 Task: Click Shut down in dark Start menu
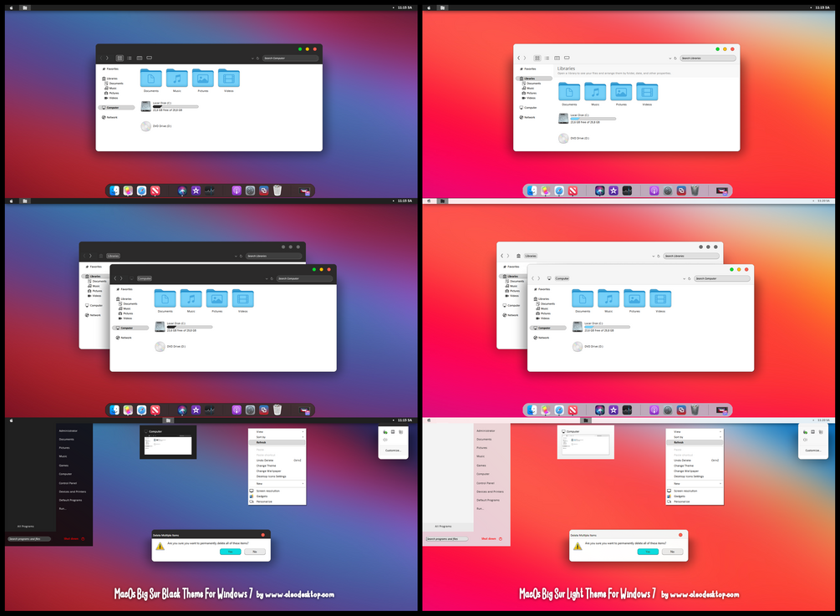coord(71,539)
